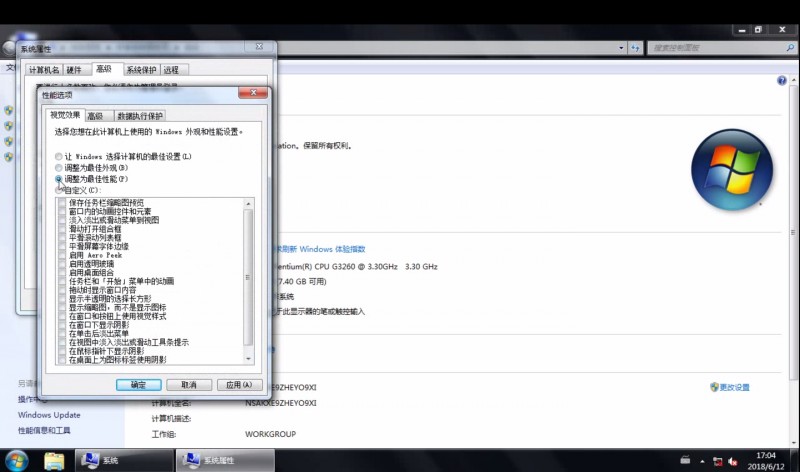Check 任务栏和「开始」菜单中的动画 checkbox
800x472 pixels.
62,281
